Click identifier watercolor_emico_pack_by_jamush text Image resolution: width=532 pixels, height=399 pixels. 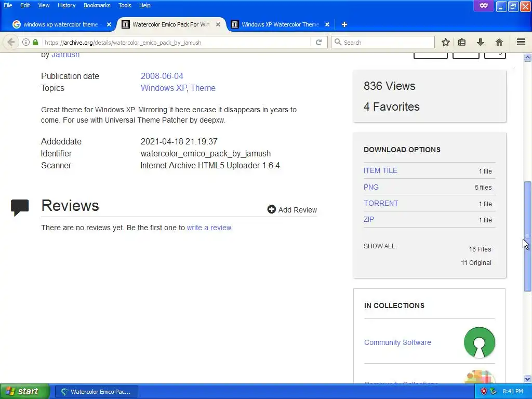pos(206,154)
